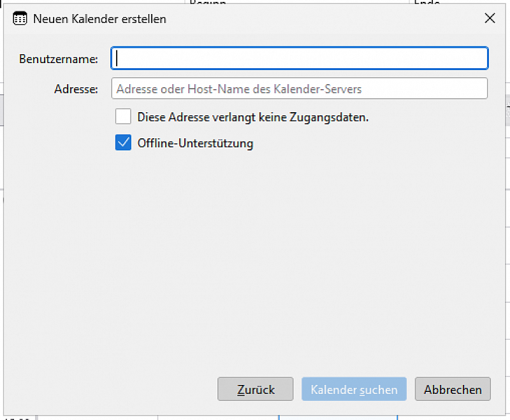The height and width of the screenshot is (420, 510).
Task: Go back with the Zurück button
Action: [x=256, y=389]
